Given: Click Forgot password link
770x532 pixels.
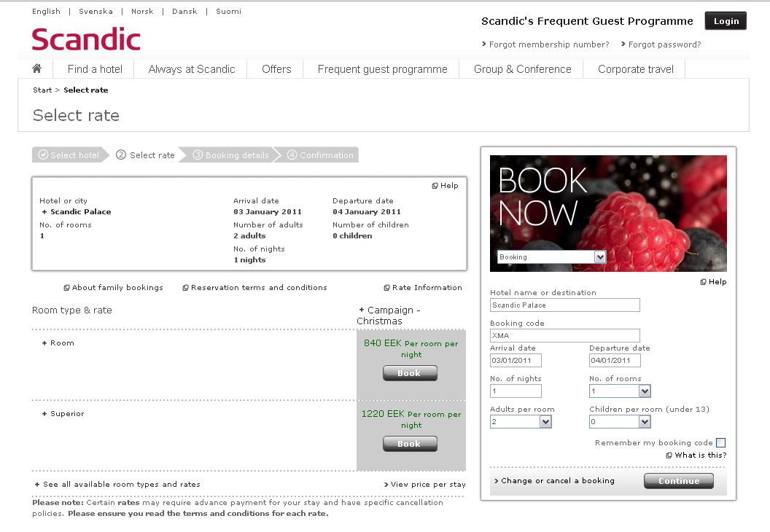Looking at the screenshot, I should (x=664, y=44).
